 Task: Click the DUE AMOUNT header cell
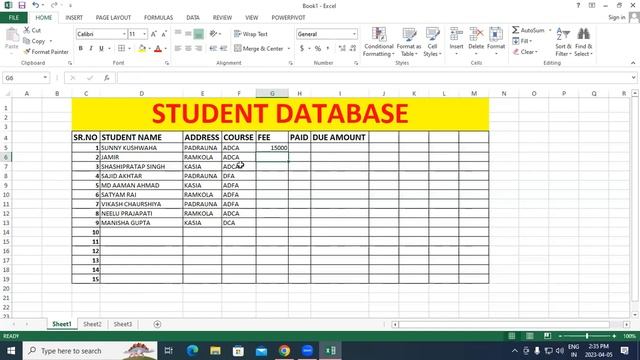[340, 138]
